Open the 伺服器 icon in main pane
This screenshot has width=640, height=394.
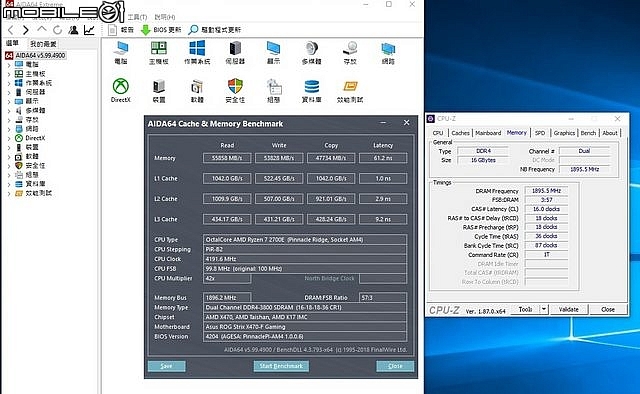pyautogui.click(x=235, y=53)
